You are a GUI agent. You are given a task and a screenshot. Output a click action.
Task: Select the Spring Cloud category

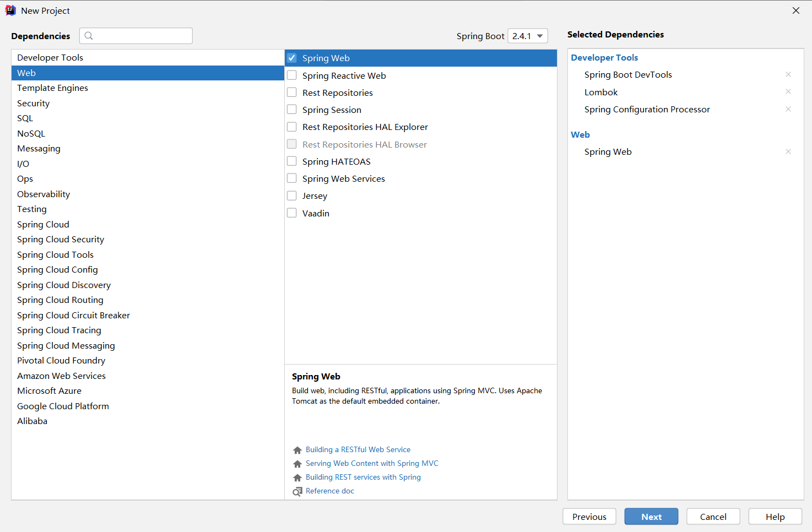pos(148,224)
